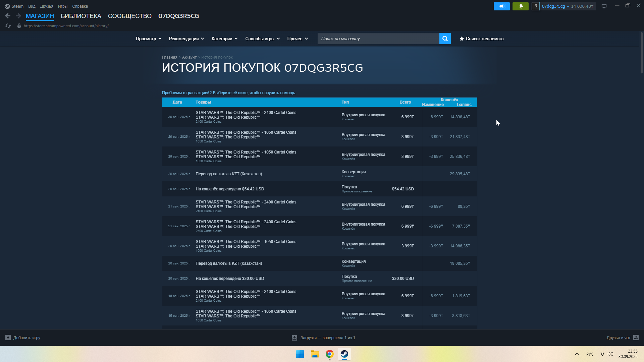The height and width of the screenshot is (362, 644).
Task: Open account name dropdown in header
Action: click(x=555, y=6)
